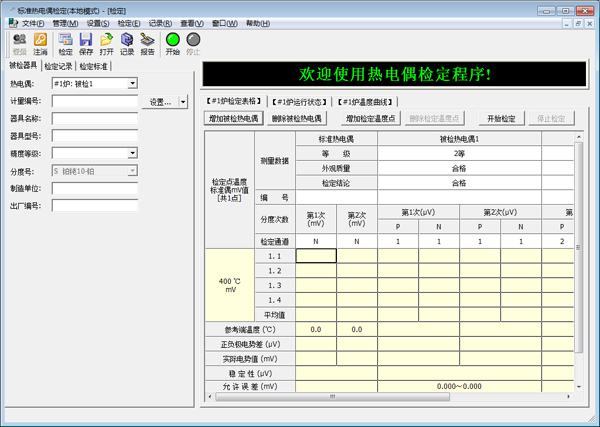Viewport: 600px width, 427px height.
Task: Click the 检定 toolbar icon
Action: 66,39
